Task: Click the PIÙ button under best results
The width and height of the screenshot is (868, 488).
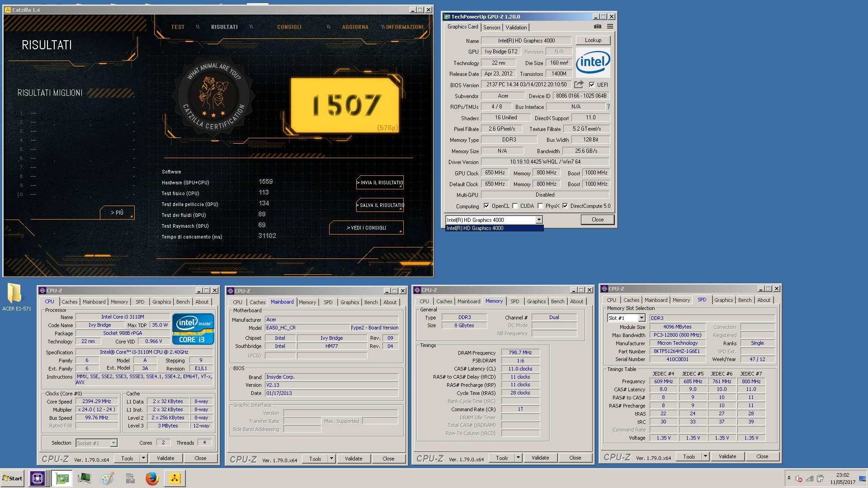Action: pyautogui.click(x=117, y=212)
